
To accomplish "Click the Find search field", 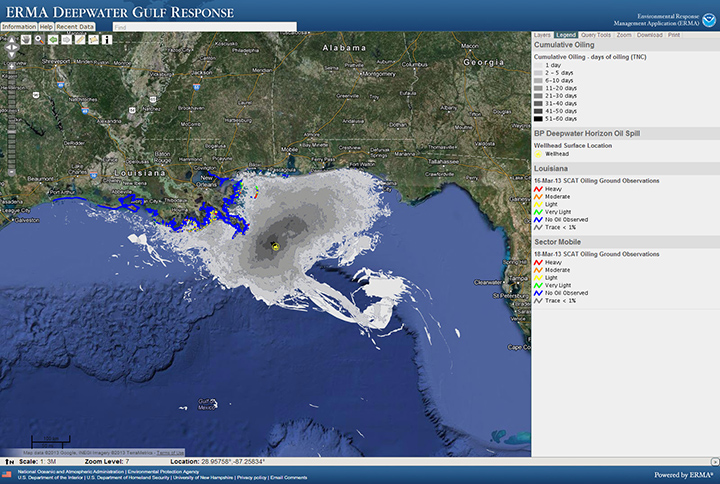I will pyautogui.click(x=204, y=27).
